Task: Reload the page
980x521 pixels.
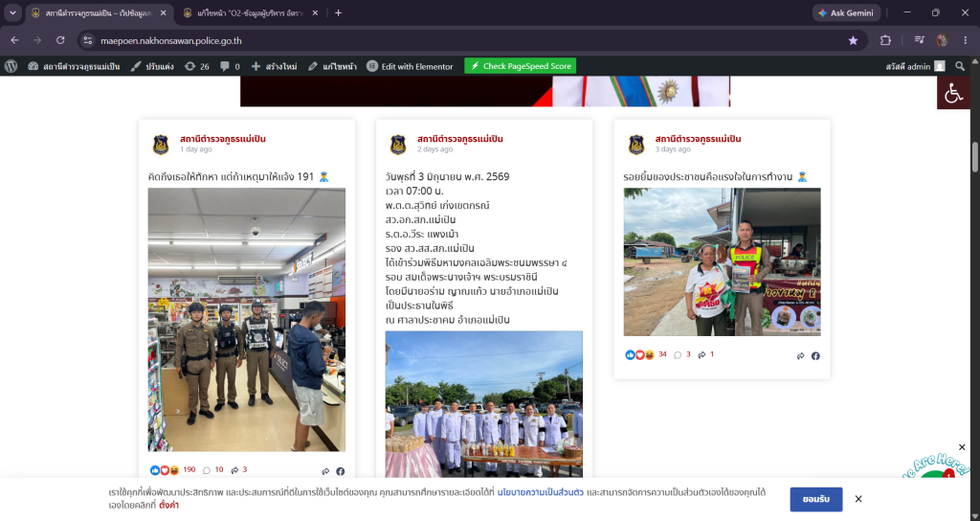Action: point(60,40)
